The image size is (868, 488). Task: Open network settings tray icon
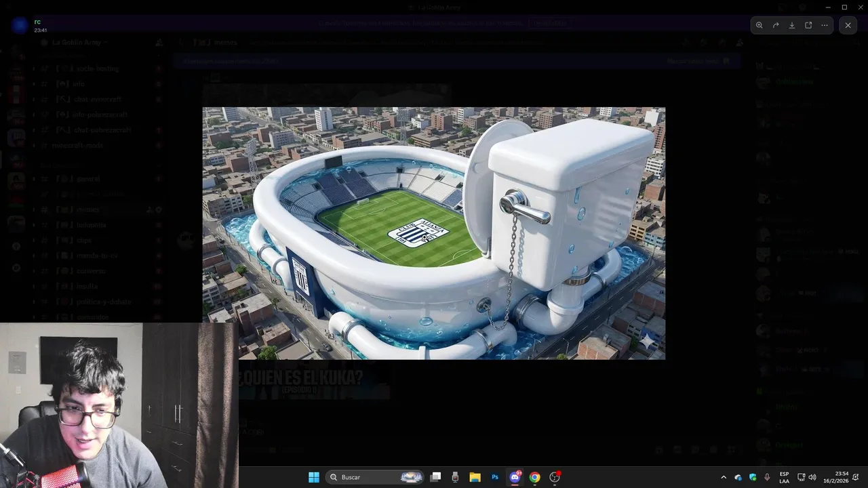[x=801, y=477]
